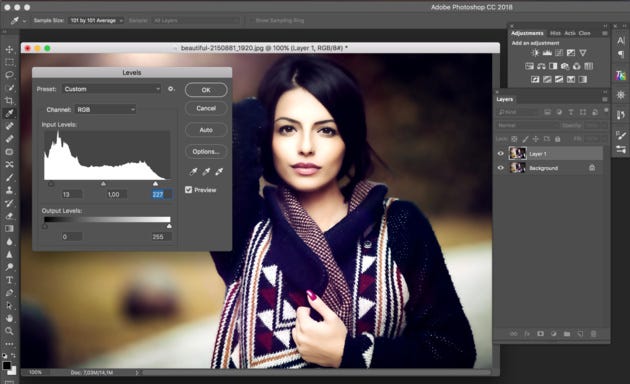Select the Move tool
Image resolution: width=630 pixels, height=384 pixels.
(9, 49)
